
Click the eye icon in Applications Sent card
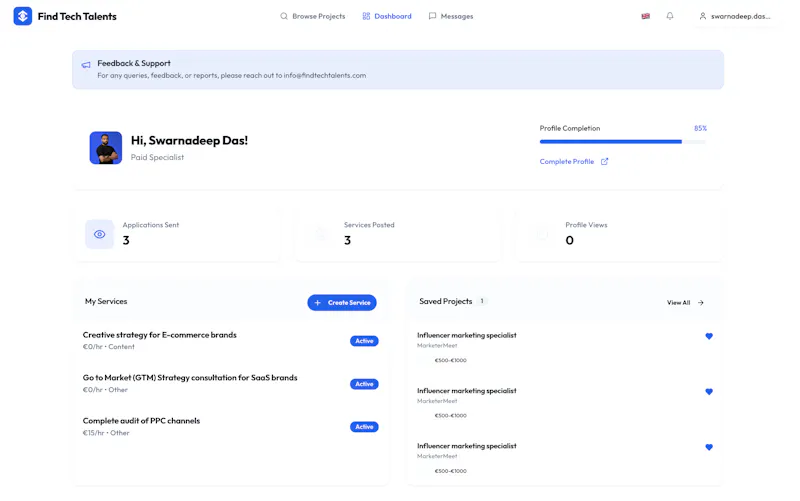pos(99,234)
